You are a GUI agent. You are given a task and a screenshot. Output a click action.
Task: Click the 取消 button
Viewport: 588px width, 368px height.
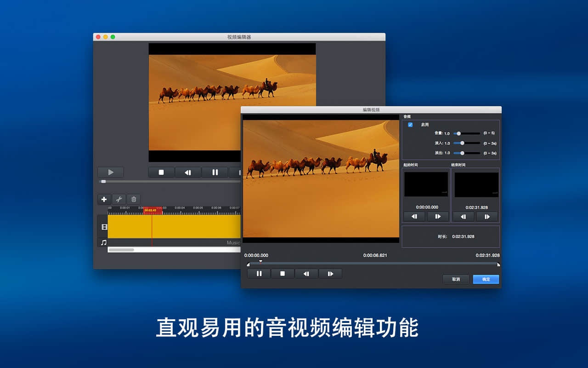(456, 279)
